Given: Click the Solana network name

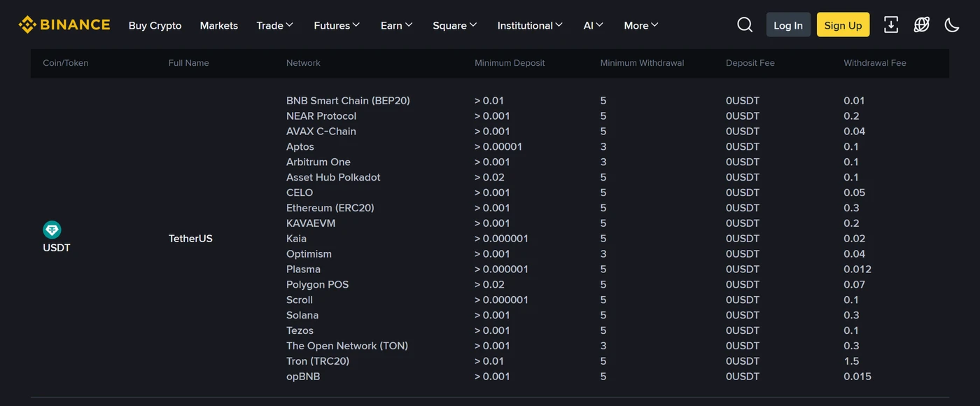Looking at the screenshot, I should (x=302, y=316).
